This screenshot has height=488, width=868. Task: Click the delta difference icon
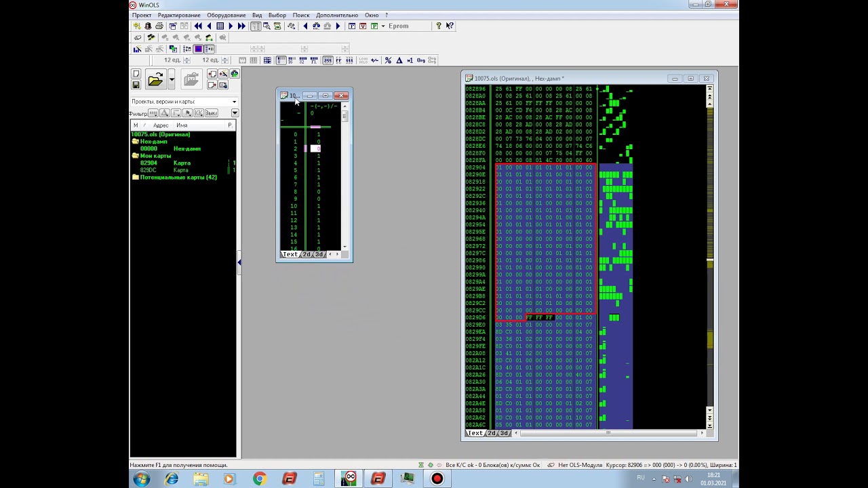pyautogui.click(x=399, y=60)
